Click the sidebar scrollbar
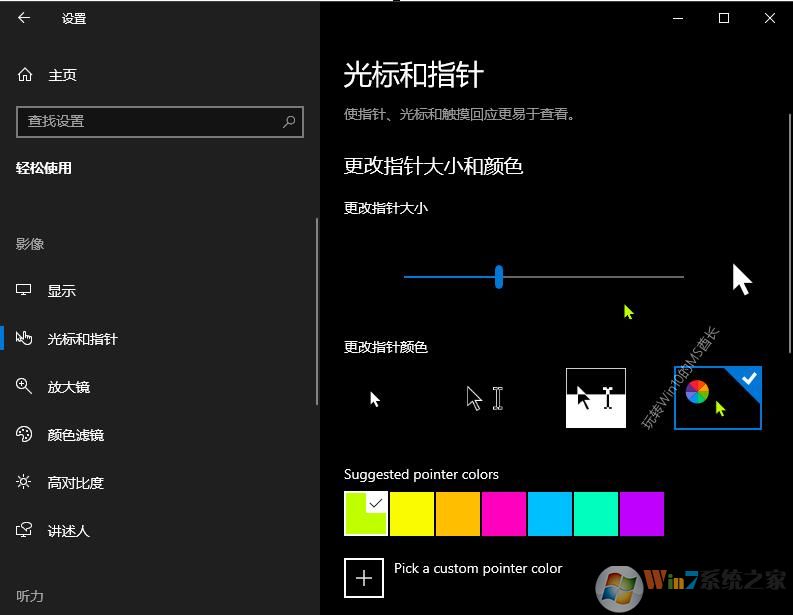793x615 pixels. pos(317,311)
